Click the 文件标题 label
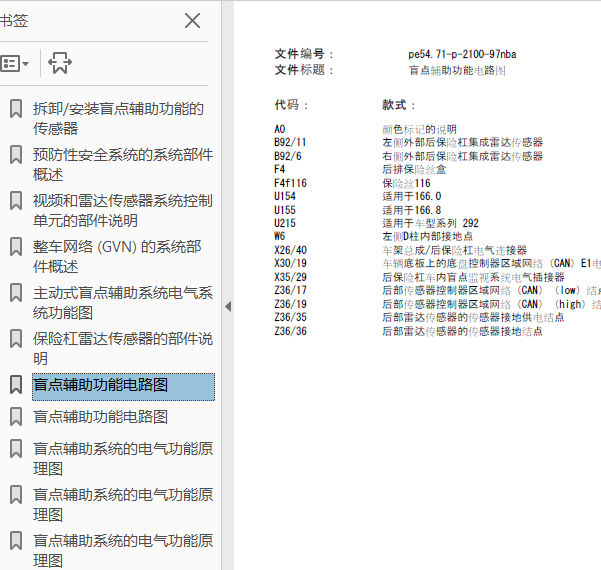Image resolution: width=601 pixels, height=570 pixels. 304,70
